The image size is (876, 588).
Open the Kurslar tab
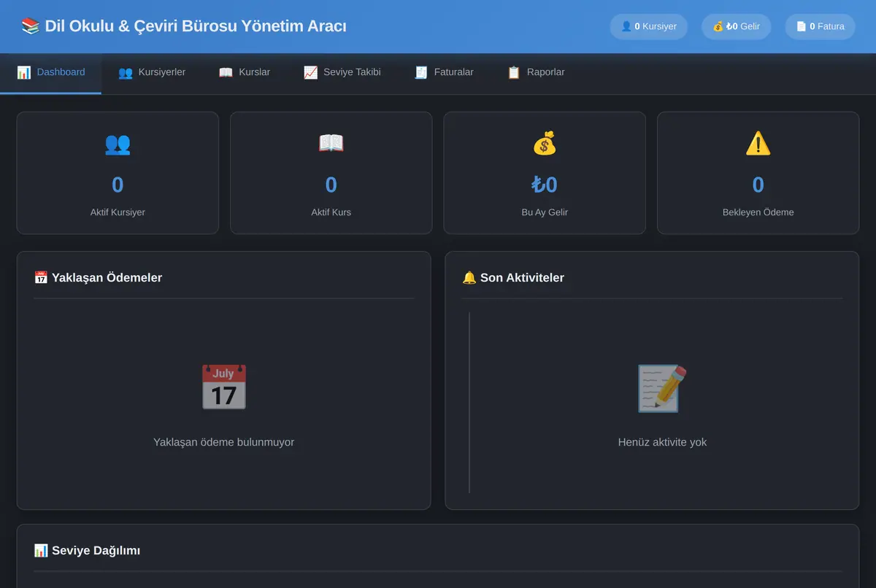pyautogui.click(x=245, y=72)
